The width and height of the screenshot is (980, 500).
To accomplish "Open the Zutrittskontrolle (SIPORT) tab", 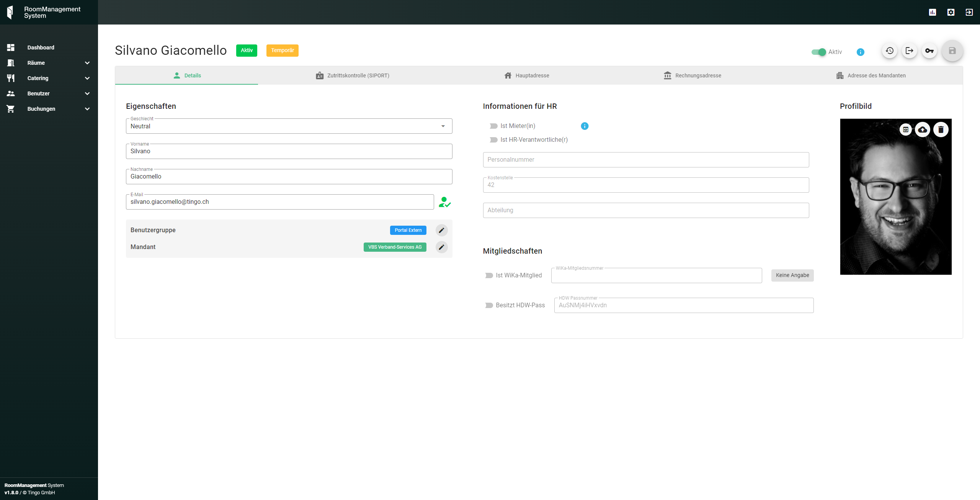I will pos(352,75).
